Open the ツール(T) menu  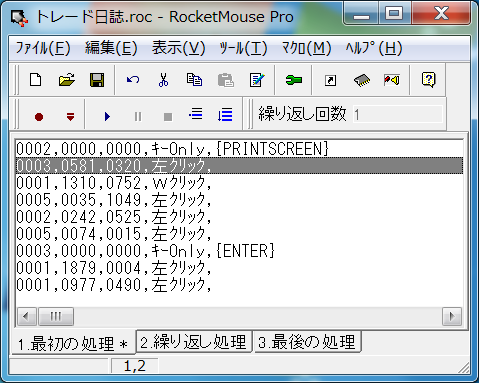point(243,49)
